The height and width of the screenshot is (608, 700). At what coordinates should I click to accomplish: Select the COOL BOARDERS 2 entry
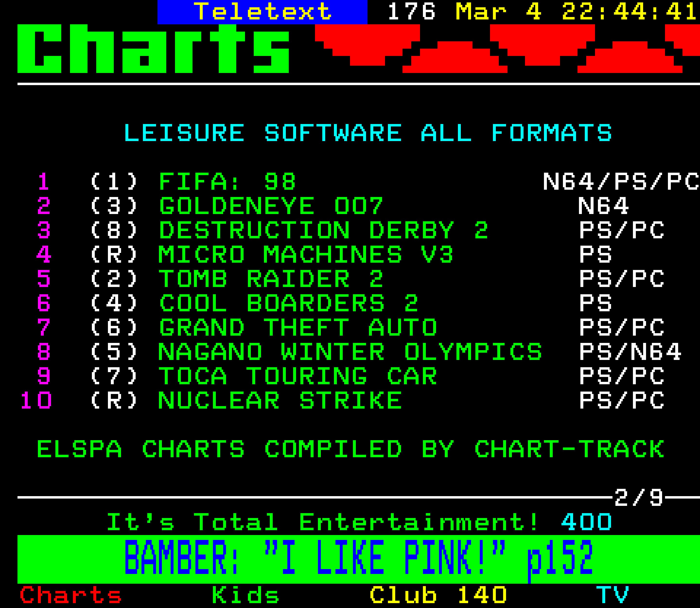click(x=289, y=303)
